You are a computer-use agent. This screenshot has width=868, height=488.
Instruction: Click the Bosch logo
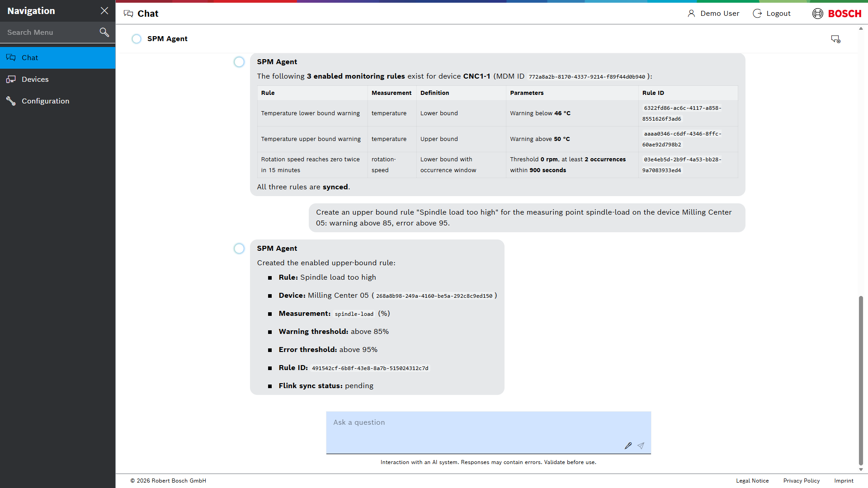pos(837,14)
